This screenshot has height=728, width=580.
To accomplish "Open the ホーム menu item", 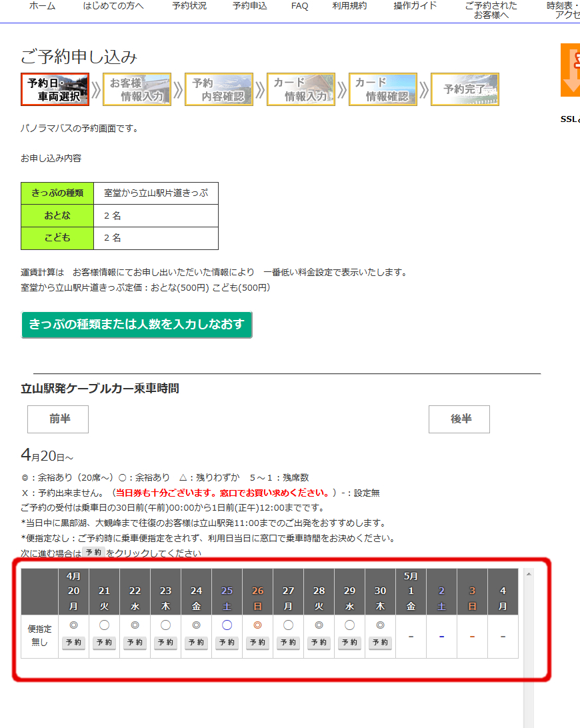I will [x=42, y=6].
